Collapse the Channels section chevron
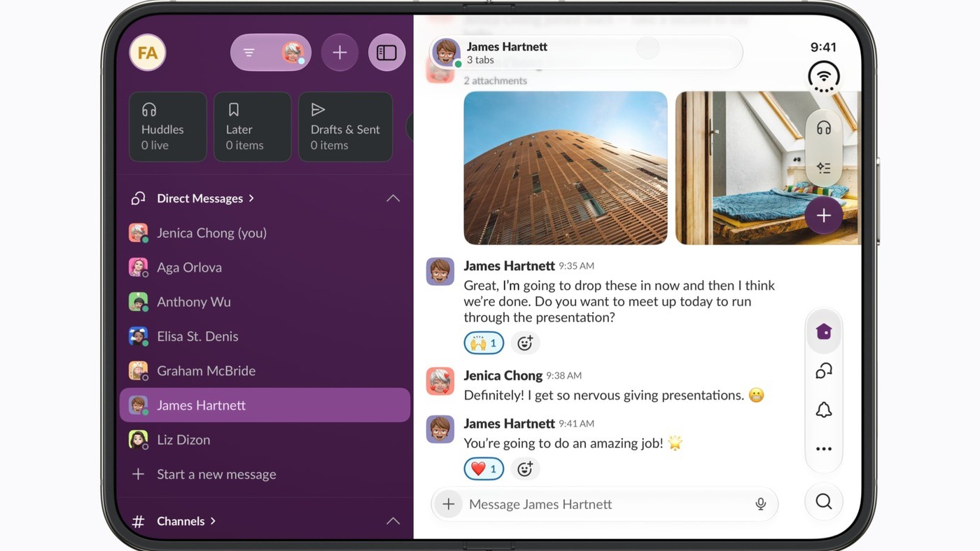The height and width of the screenshot is (551, 980). click(393, 521)
